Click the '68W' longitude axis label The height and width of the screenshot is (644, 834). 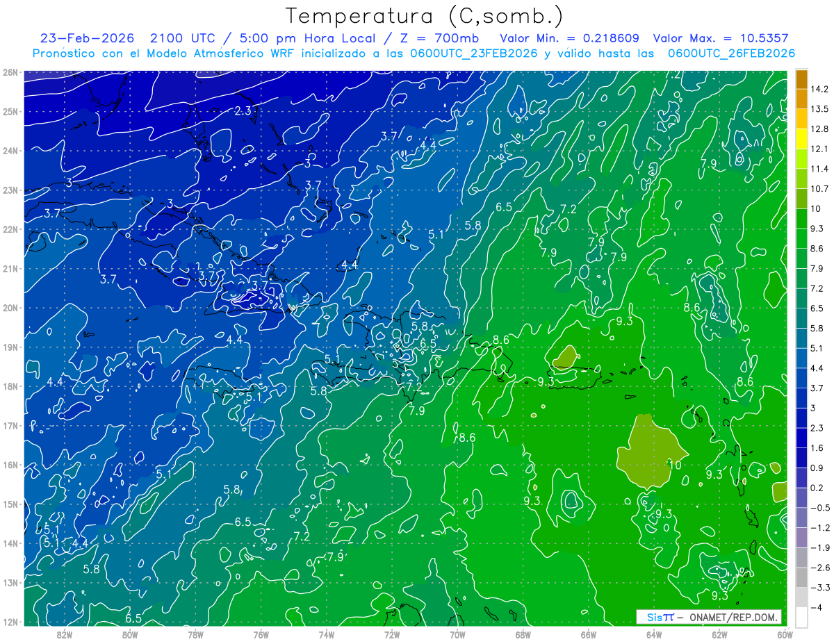tap(523, 634)
